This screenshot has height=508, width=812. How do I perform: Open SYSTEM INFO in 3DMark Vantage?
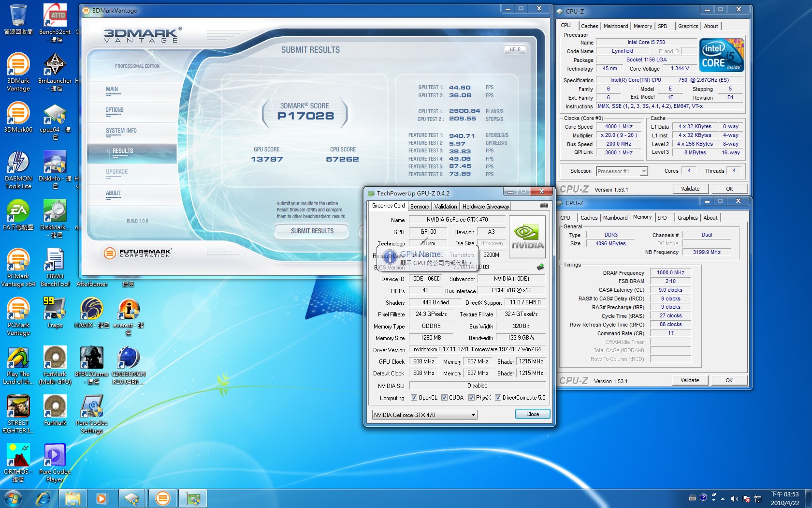point(121,131)
